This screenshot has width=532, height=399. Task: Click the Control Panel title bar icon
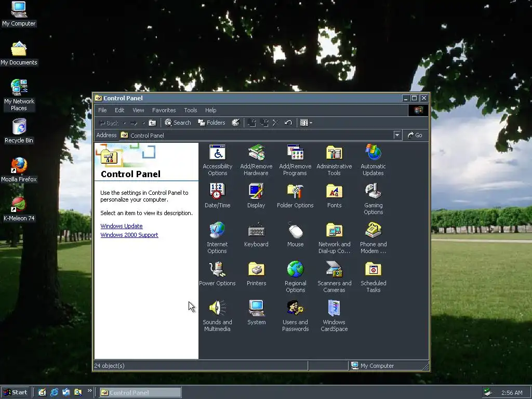(98, 98)
